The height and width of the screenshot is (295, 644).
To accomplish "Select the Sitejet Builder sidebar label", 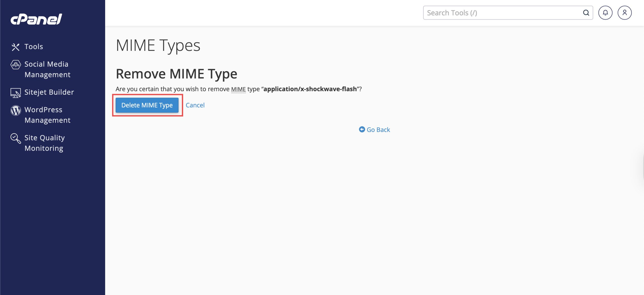I will (x=49, y=92).
